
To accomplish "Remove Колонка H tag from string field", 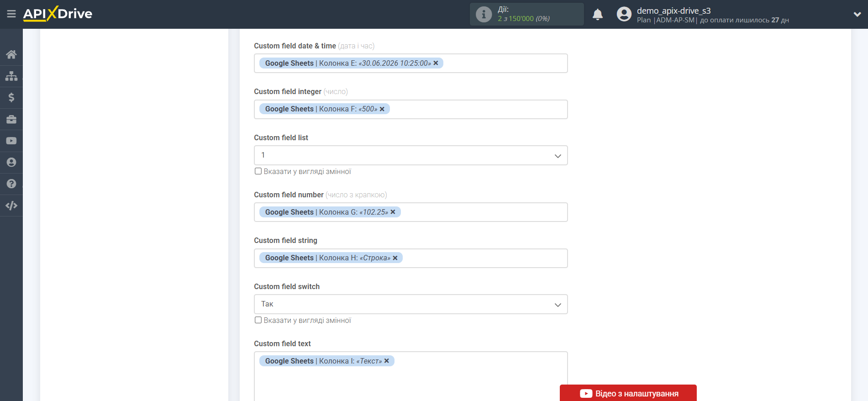I will [395, 258].
